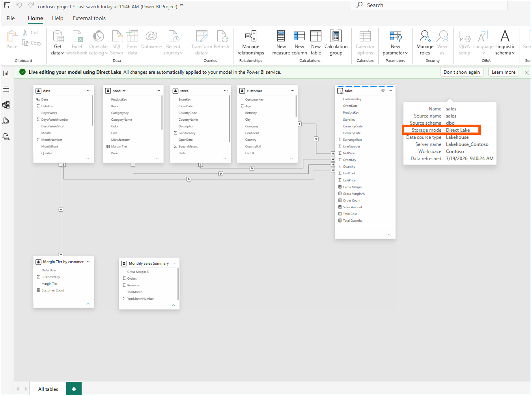The height and width of the screenshot is (396, 532).
Task: Click the green checkmark status icon in banner
Action: pyautogui.click(x=22, y=72)
